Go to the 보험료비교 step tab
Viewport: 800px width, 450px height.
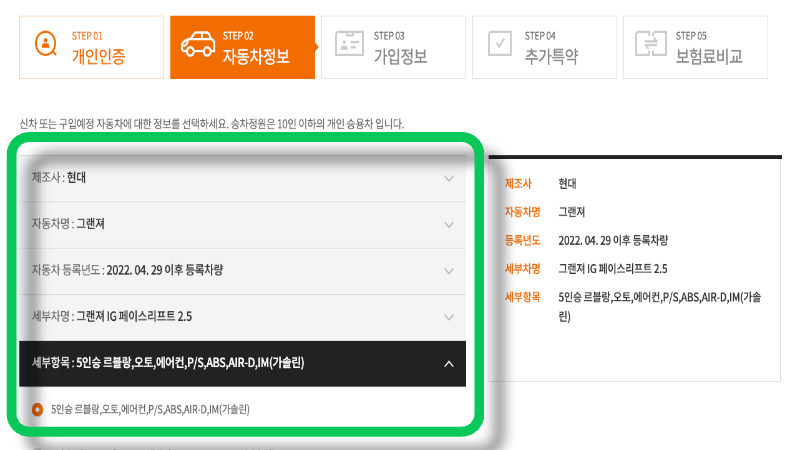pyautogui.click(x=695, y=47)
